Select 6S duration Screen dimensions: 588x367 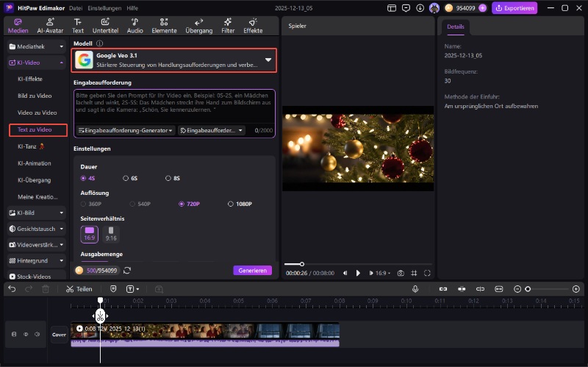(x=130, y=178)
